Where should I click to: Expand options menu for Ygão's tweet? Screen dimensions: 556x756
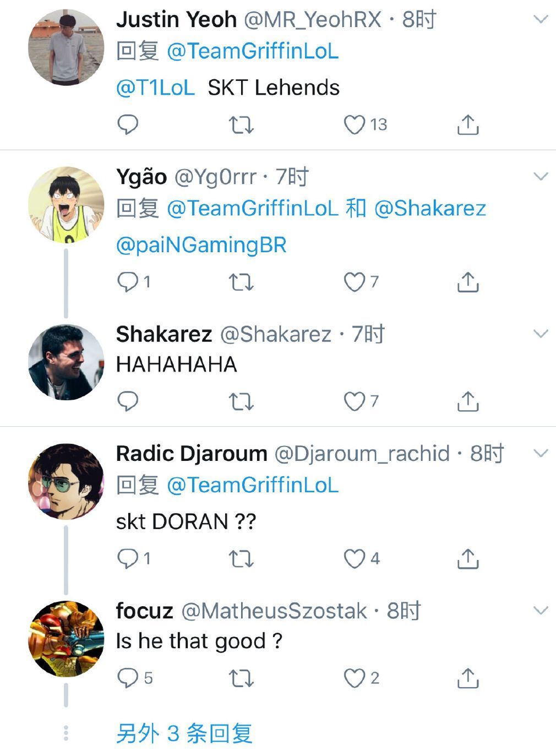[x=541, y=176]
